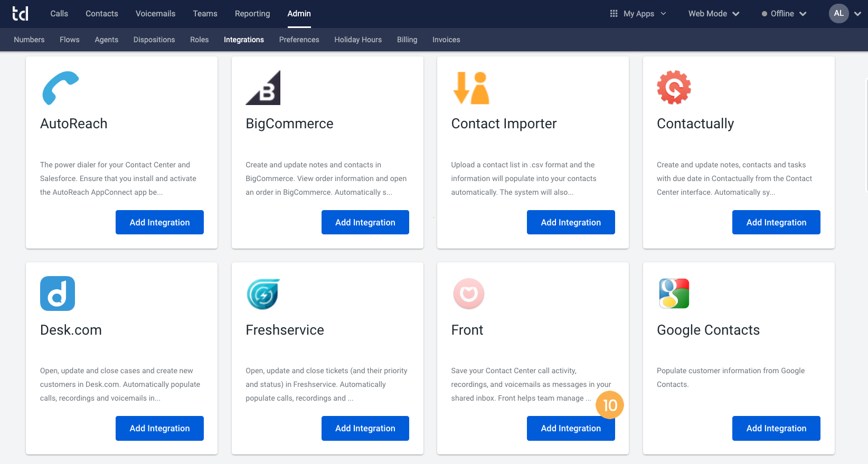Open the Offline status dropdown
868x464 pixels.
784,14
